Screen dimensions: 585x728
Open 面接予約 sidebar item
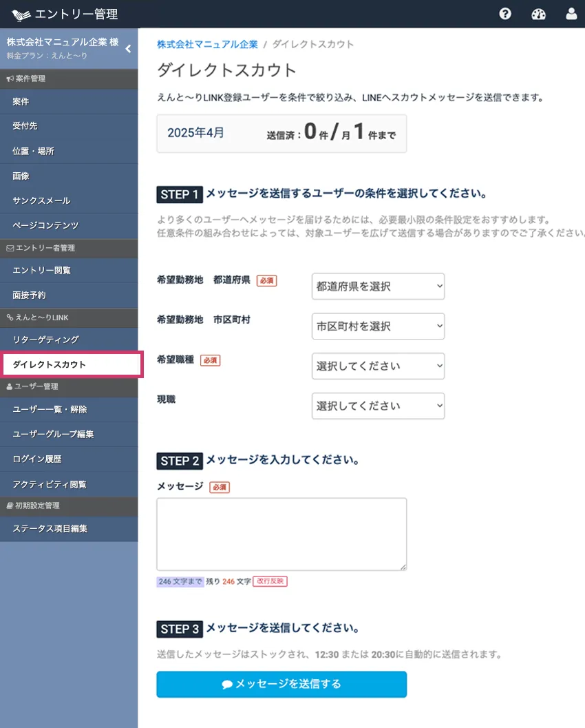tap(29, 295)
